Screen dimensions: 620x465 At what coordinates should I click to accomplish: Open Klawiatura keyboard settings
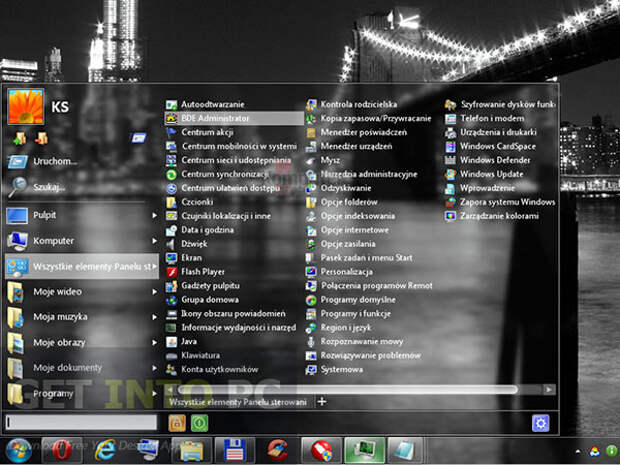coord(193,355)
